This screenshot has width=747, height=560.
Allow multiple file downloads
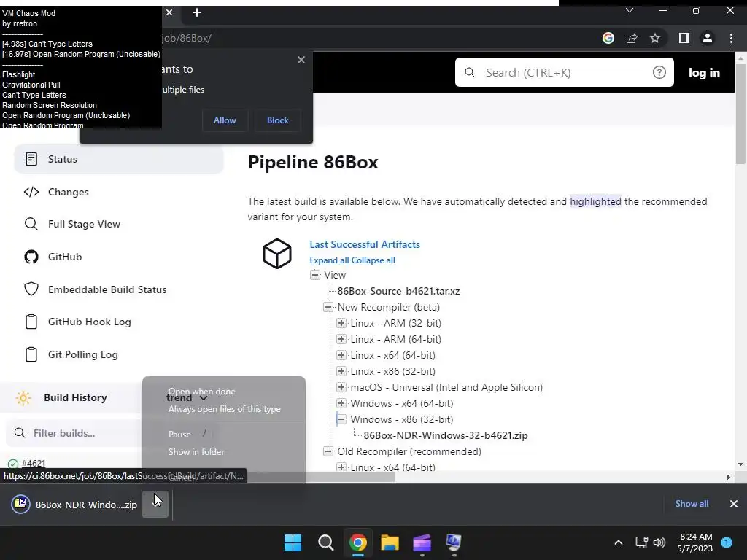(225, 120)
